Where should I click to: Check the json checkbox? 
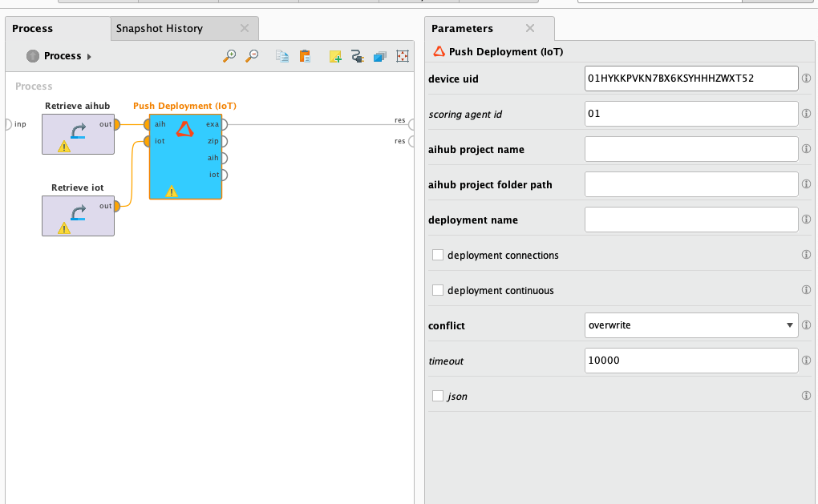click(x=438, y=396)
